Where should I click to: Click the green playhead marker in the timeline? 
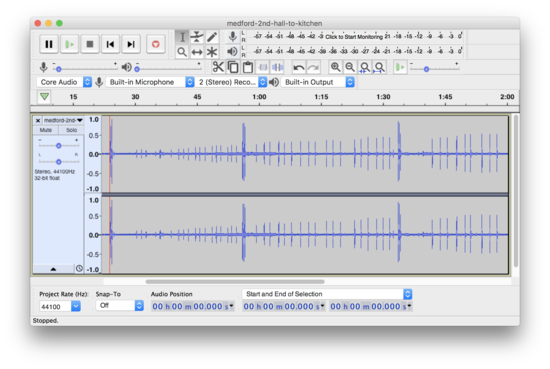(44, 96)
